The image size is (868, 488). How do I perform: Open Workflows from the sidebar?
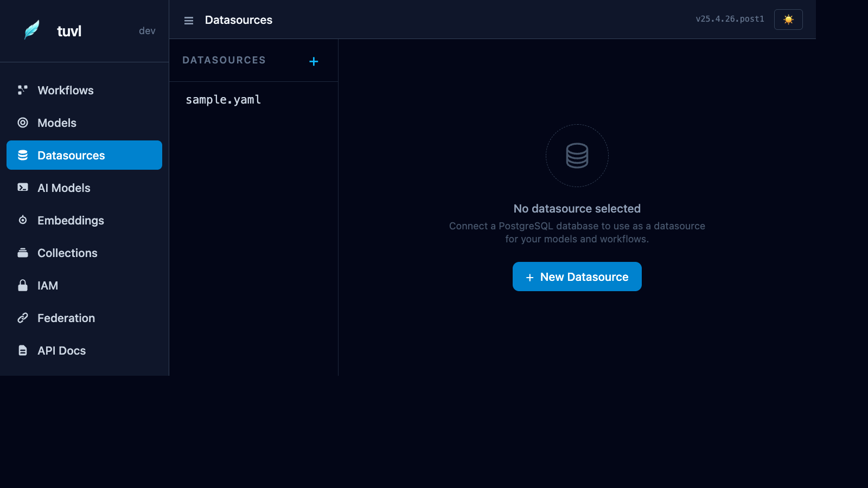84,90
